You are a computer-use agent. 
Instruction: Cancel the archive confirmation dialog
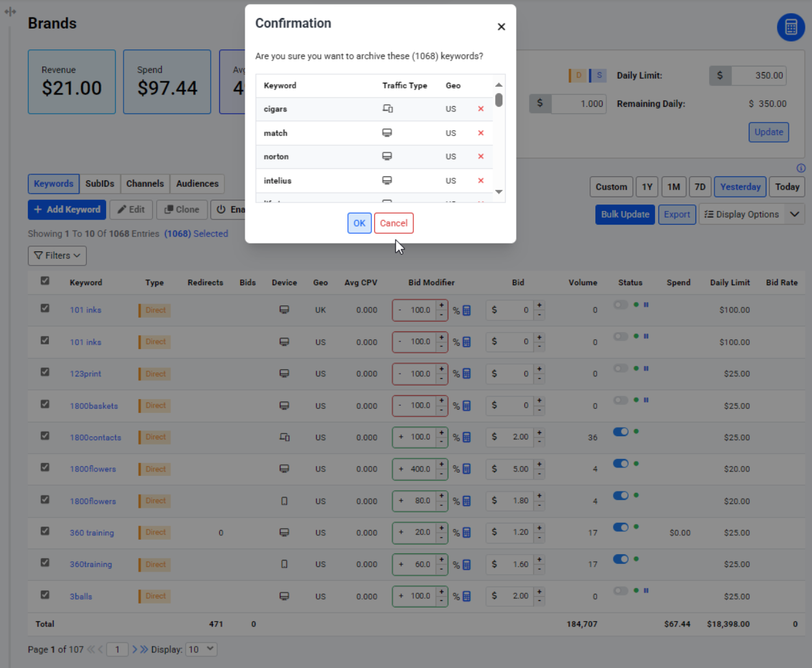point(394,223)
